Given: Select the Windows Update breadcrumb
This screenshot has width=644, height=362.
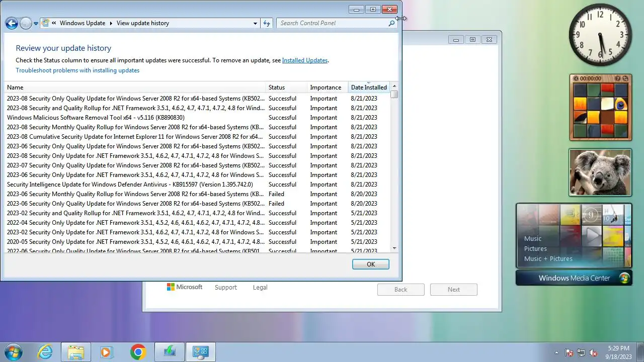Looking at the screenshot, I should [83, 23].
